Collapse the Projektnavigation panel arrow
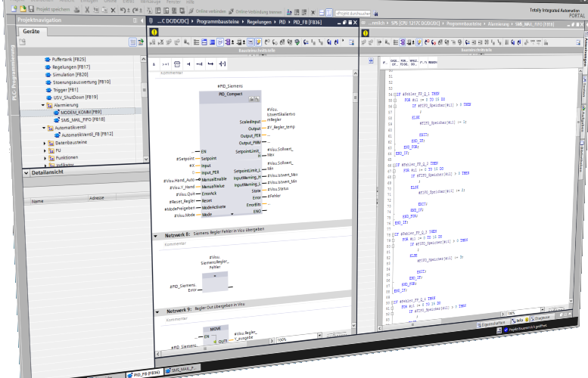The width and height of the screenshot is (588, 378). 142,20
